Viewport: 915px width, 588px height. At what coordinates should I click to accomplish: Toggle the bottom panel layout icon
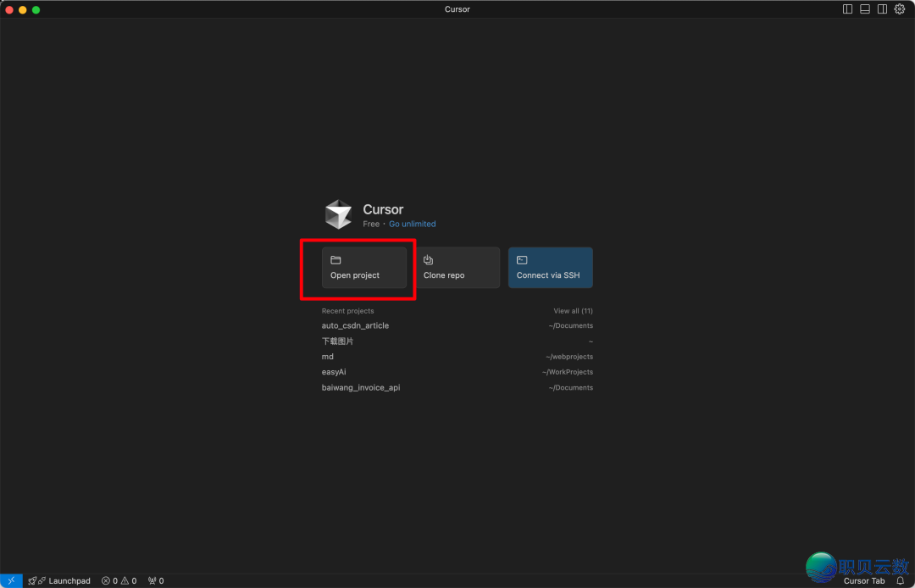865,9
